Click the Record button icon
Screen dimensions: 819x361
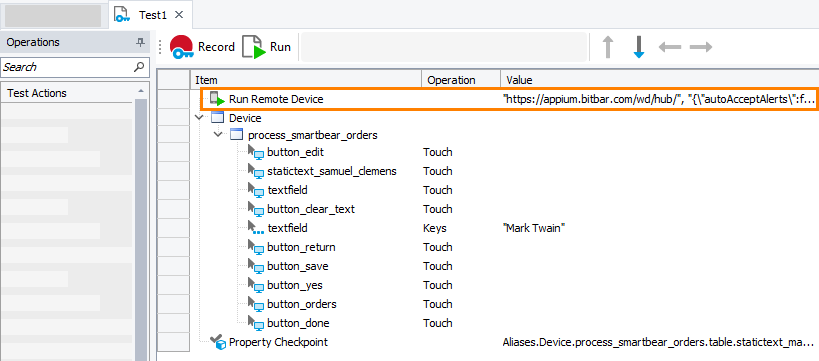(x=182, y=47)
